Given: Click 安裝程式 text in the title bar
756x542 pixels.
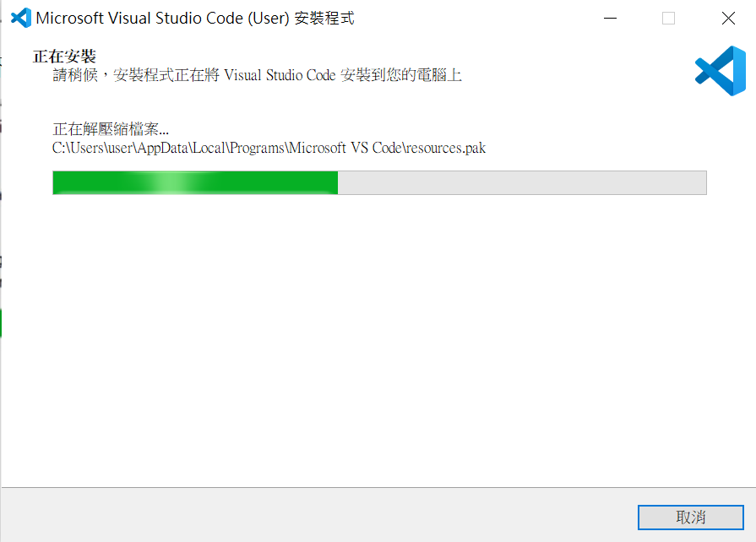Looking at the screenshot, I should click(324, 19).
